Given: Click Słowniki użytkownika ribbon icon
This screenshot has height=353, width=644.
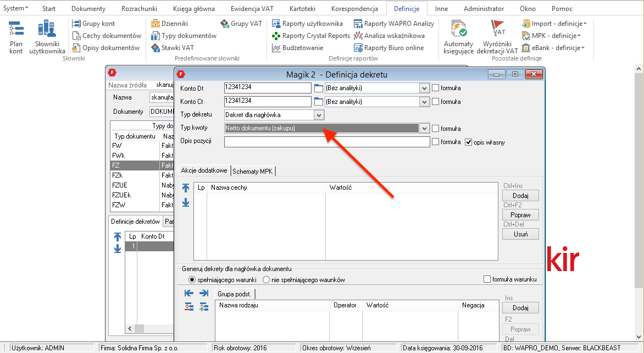Looking at the screenshot, I should coord(47,37).
